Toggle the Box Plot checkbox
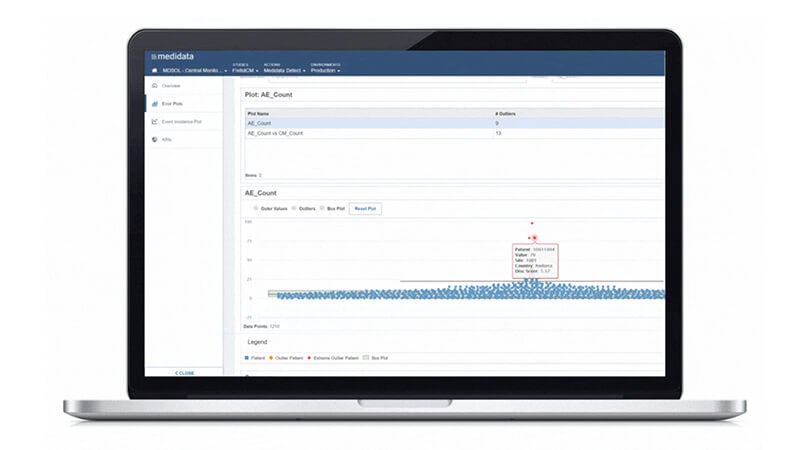The image size is (800, 450). (322, 208)
